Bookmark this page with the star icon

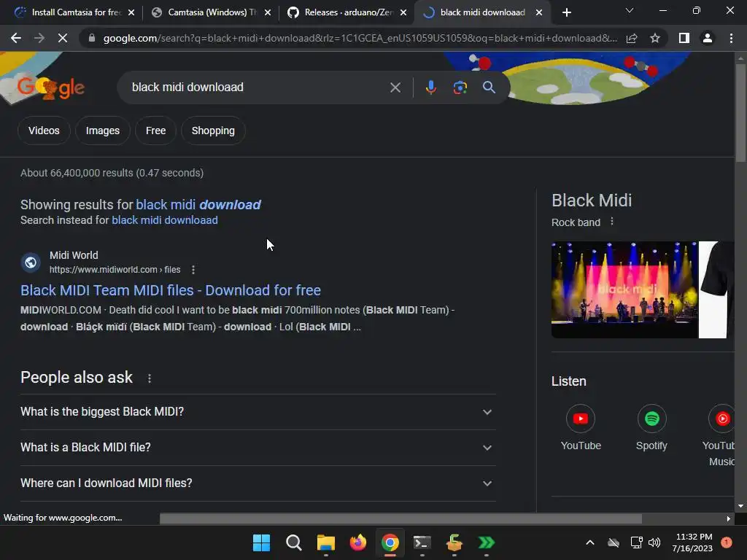(x=655, y=38)
